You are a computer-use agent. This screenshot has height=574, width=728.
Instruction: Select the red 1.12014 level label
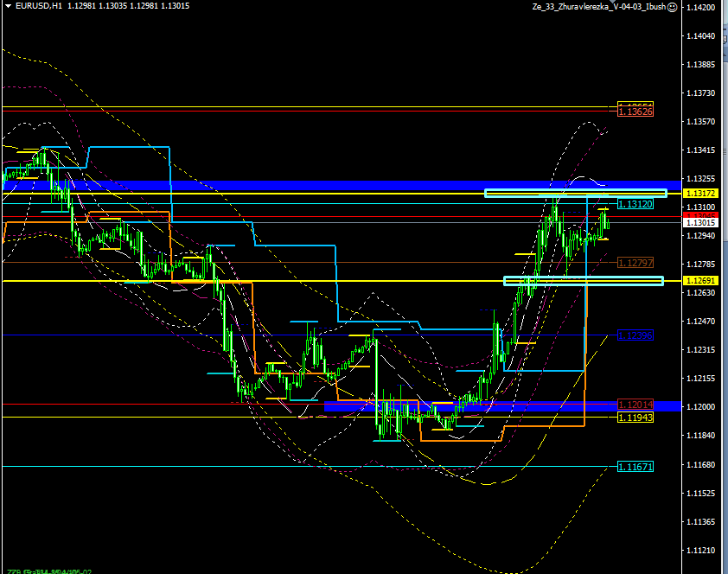[x=635, y=405]
